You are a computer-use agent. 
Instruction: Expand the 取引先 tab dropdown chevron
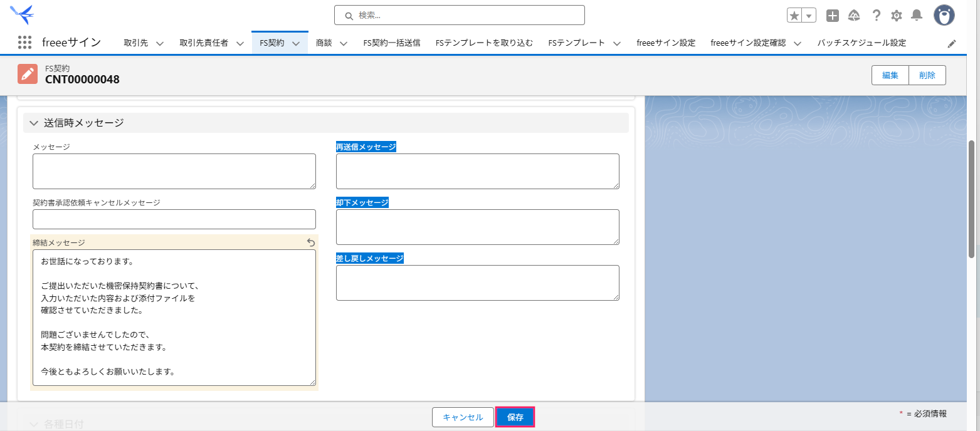coord(159,43)
